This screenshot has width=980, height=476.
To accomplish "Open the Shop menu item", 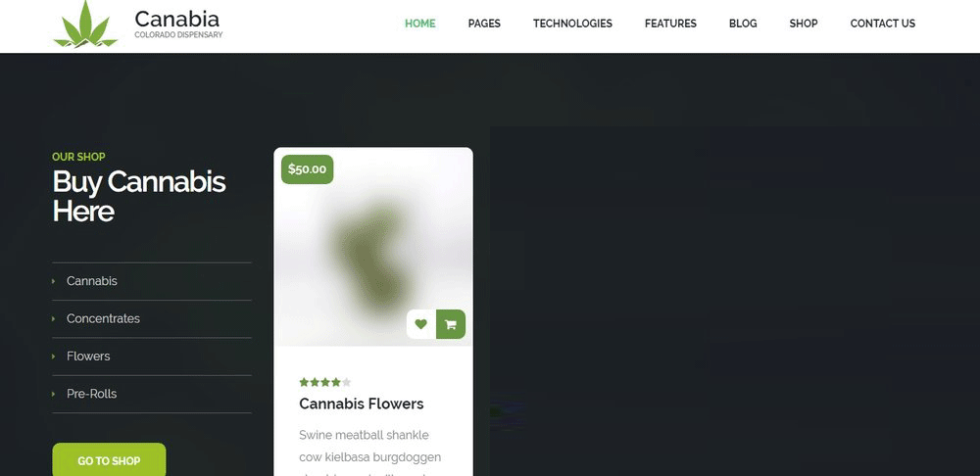I will tap(804, 24).
